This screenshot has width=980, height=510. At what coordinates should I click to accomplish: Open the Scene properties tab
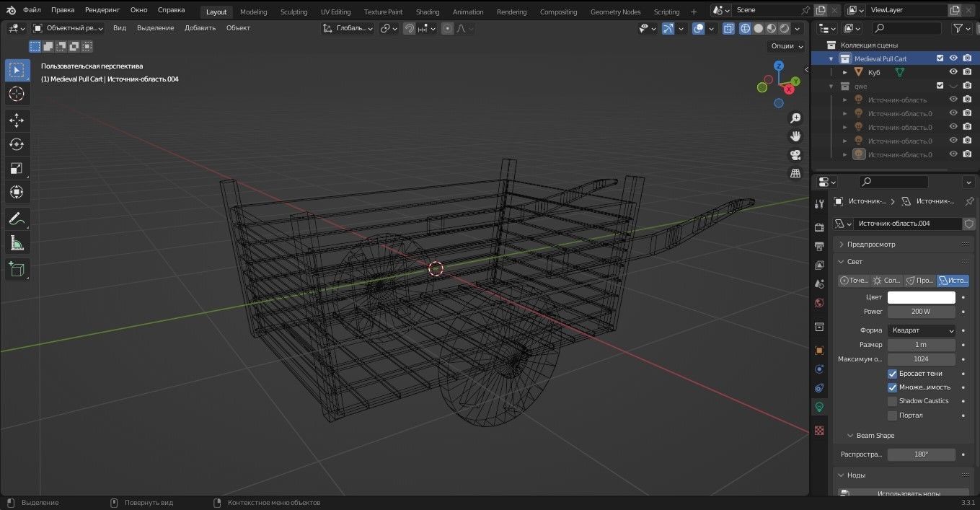tap(819, 283)
